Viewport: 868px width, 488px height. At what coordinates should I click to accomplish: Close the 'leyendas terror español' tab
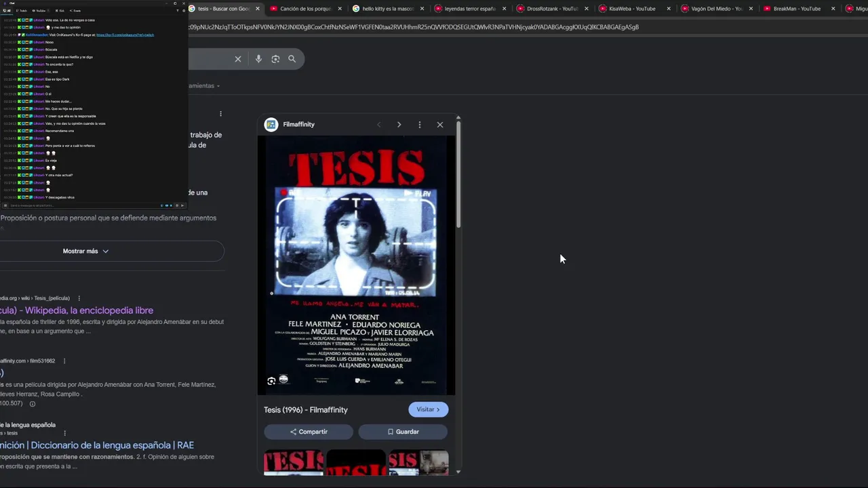coord(505,9)
